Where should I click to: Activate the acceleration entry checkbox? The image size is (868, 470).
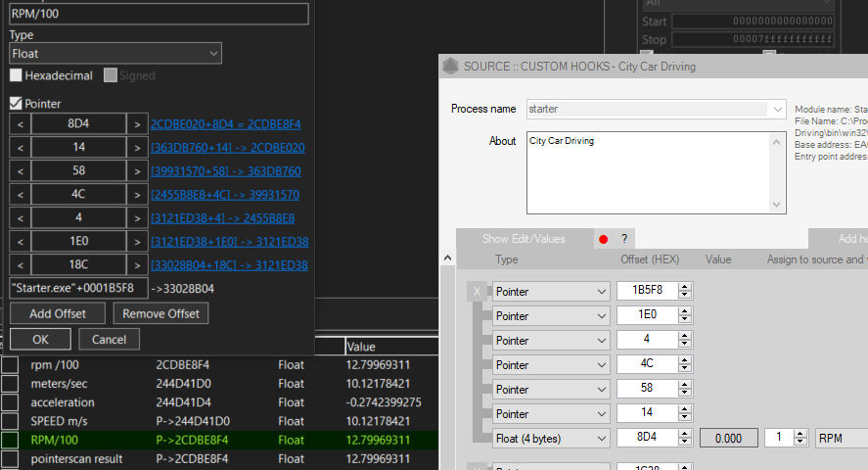[x=10, y=402]
